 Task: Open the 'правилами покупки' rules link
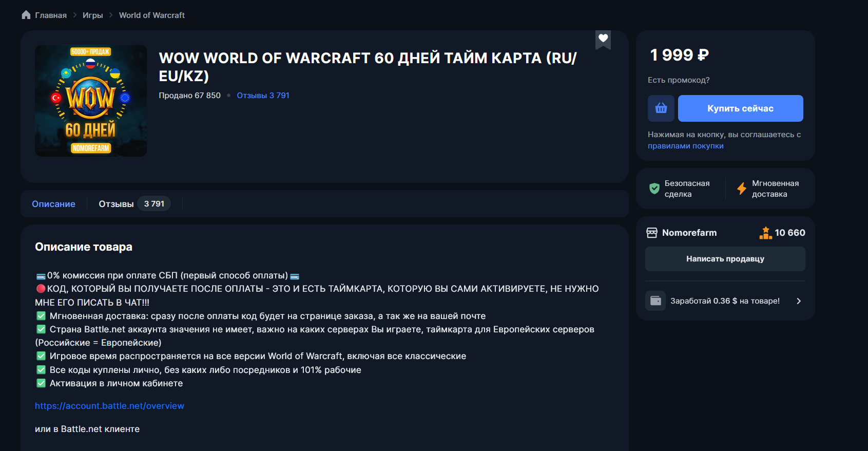686,146
